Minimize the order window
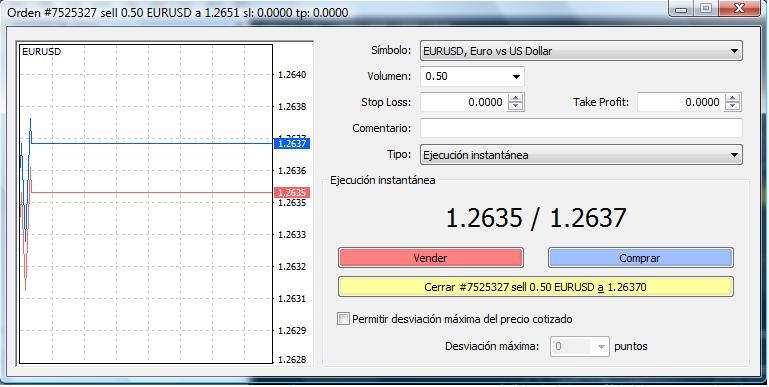 [681, 8]
